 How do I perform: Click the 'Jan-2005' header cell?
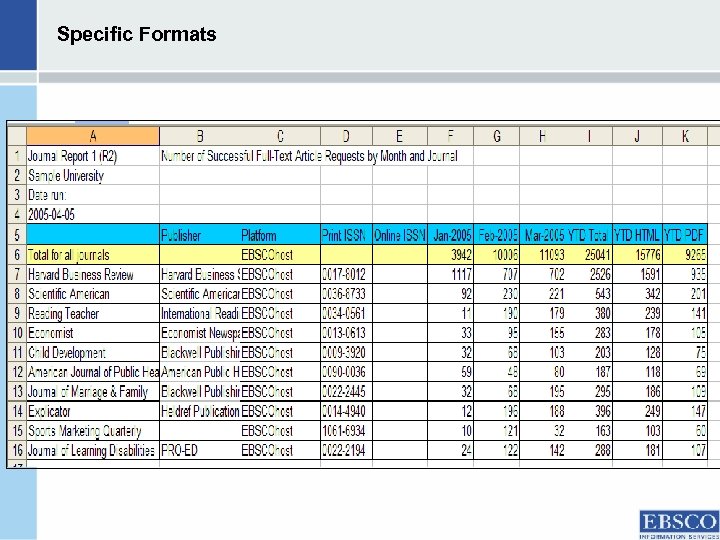click(450, 235)
